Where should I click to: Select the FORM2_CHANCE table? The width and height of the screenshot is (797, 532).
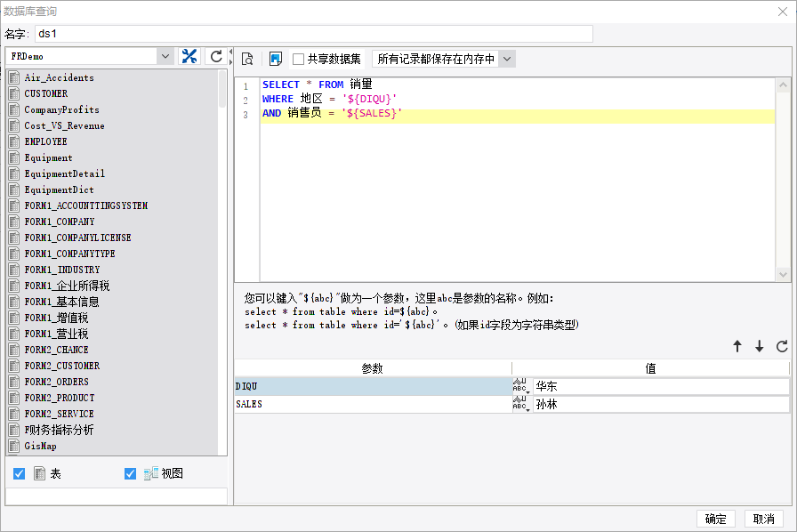(x=56, y=350)
